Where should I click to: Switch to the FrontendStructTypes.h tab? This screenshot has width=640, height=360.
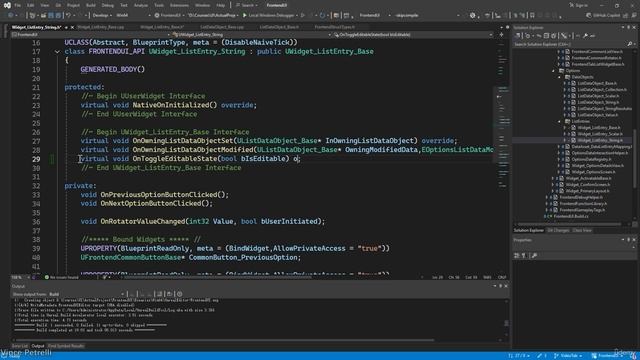coord(335,27)
